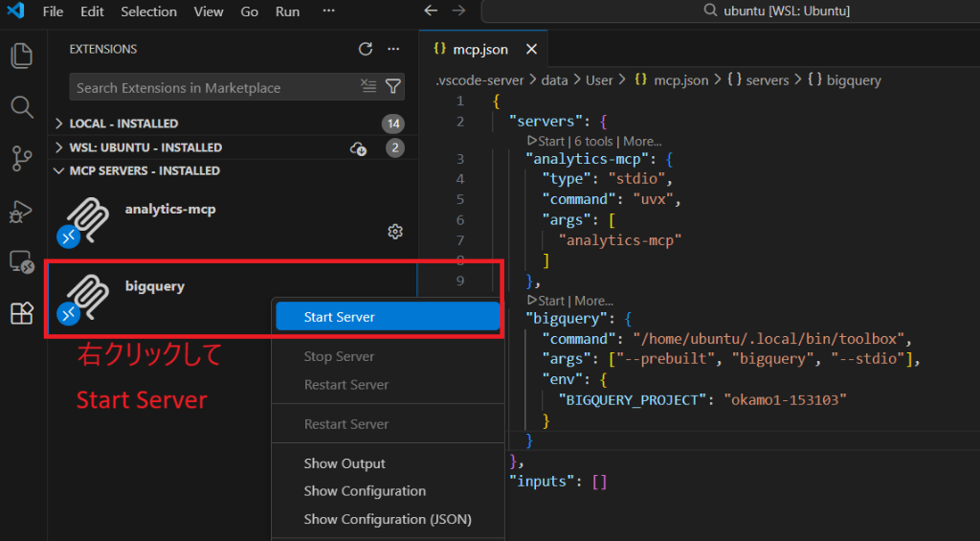Click the VS Code logo icon

[x=15, y=11]
